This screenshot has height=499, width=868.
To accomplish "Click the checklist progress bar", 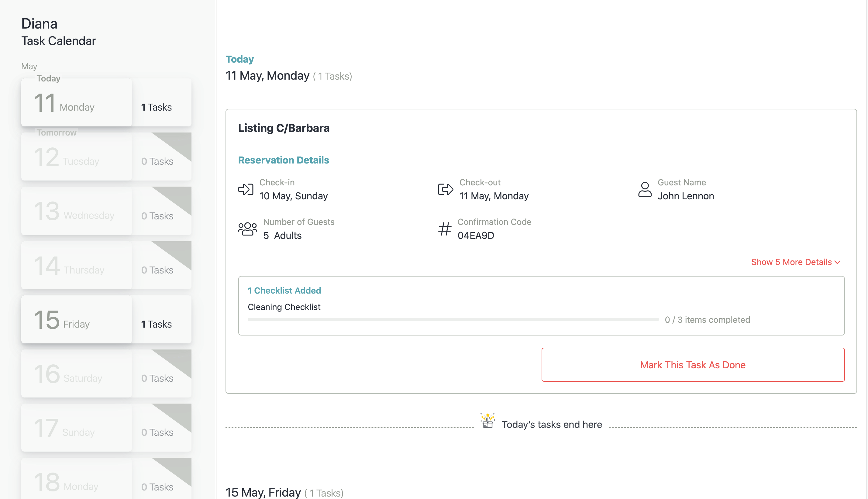I will coord(453,319).
